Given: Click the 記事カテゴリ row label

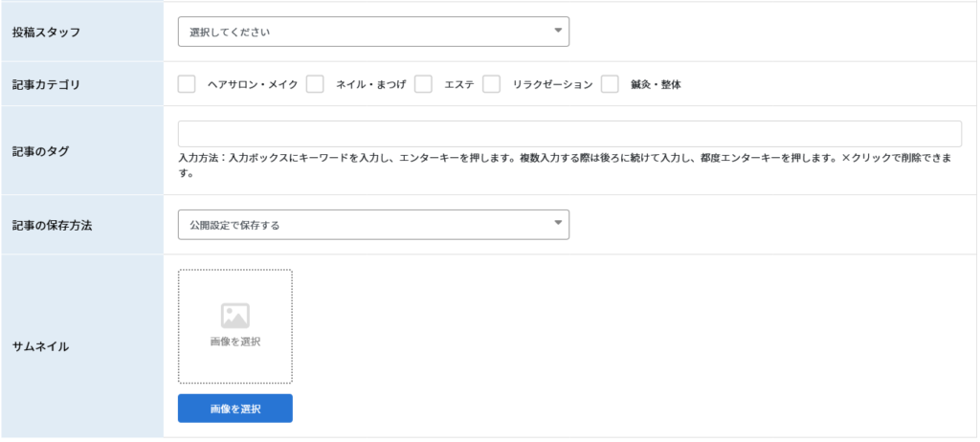Looking at the screenshot, I should 46,84.
